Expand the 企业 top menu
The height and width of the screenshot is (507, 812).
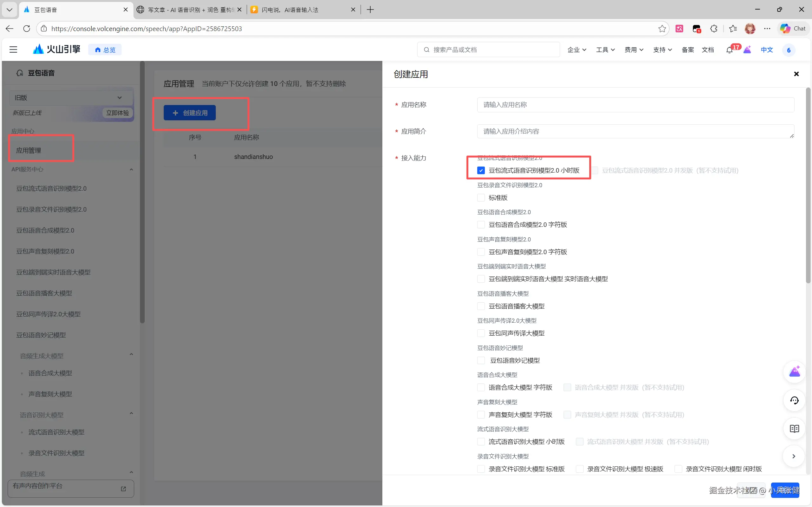point(576,49)
